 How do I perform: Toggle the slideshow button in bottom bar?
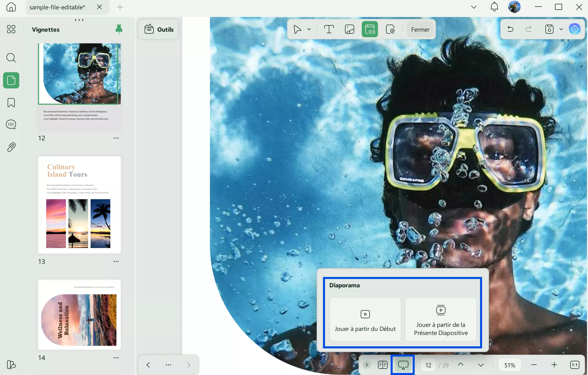[x=403, y=365]
